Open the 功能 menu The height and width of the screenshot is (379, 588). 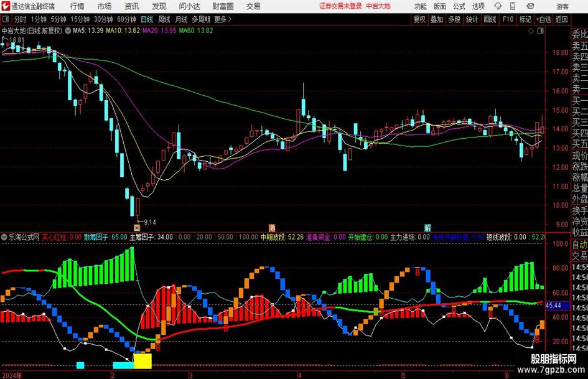point(421,6)
